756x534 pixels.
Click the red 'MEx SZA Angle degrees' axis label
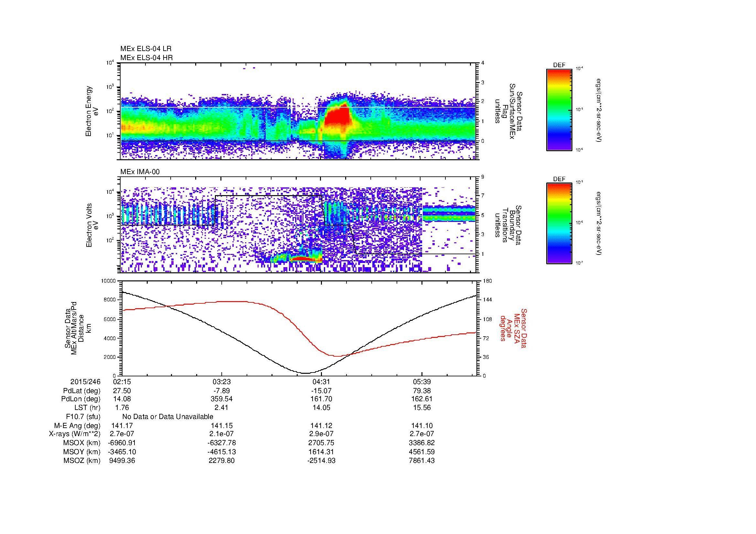pos(513,328)
